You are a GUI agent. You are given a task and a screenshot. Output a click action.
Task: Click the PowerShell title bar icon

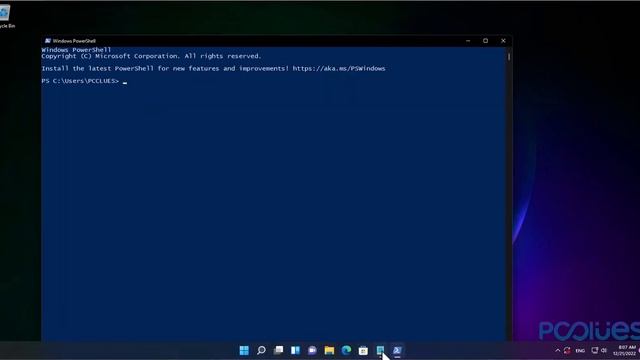(48, 41)
